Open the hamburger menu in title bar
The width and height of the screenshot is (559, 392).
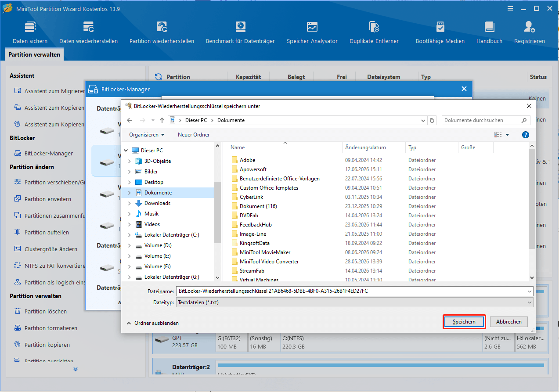pos(510,8)
